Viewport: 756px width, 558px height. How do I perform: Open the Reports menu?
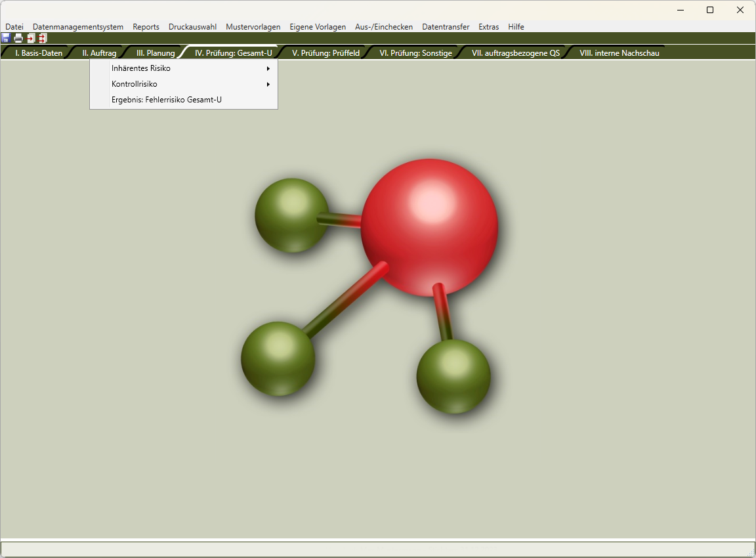point(146,27)
